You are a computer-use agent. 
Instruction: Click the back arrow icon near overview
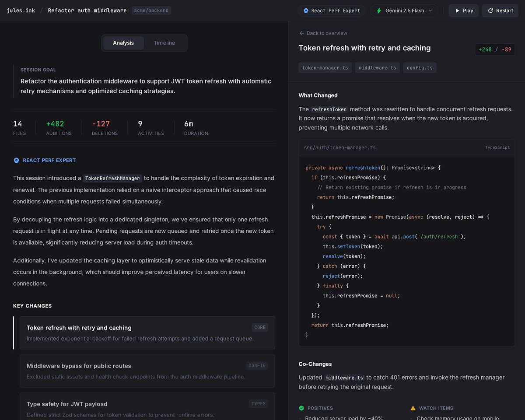coord(301,33)
